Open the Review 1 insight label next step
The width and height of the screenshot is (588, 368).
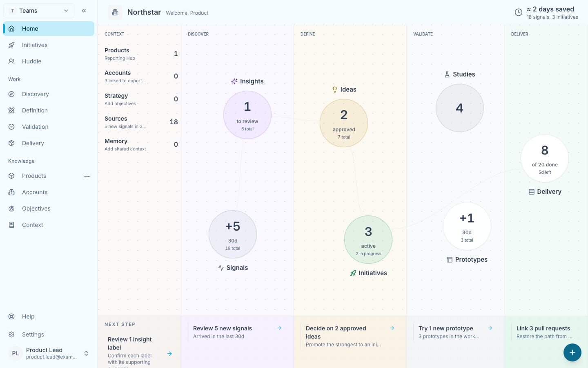(x=139, y=352)
